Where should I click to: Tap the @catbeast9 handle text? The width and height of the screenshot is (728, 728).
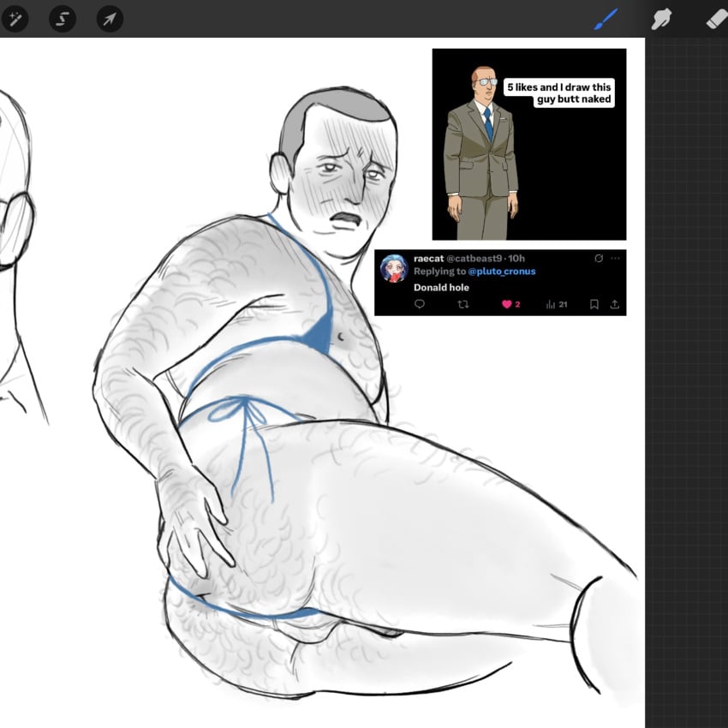[x=474, y=258]
